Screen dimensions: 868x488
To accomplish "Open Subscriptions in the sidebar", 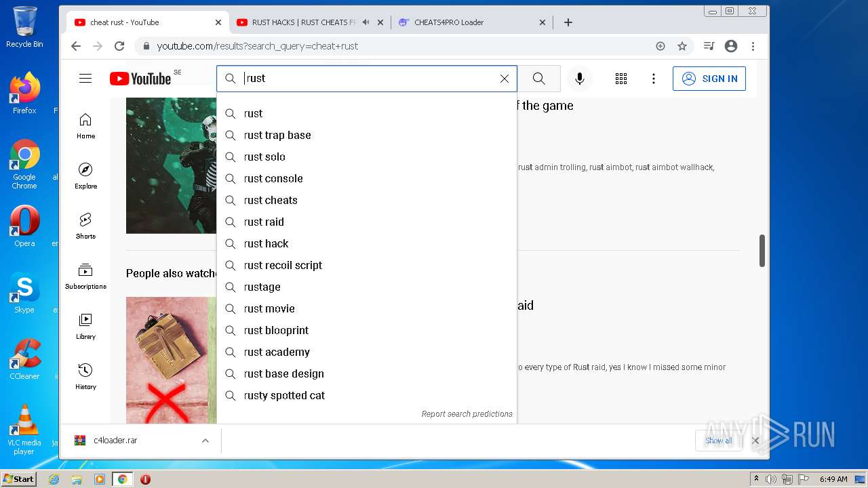I will click(x=85, y=277).
